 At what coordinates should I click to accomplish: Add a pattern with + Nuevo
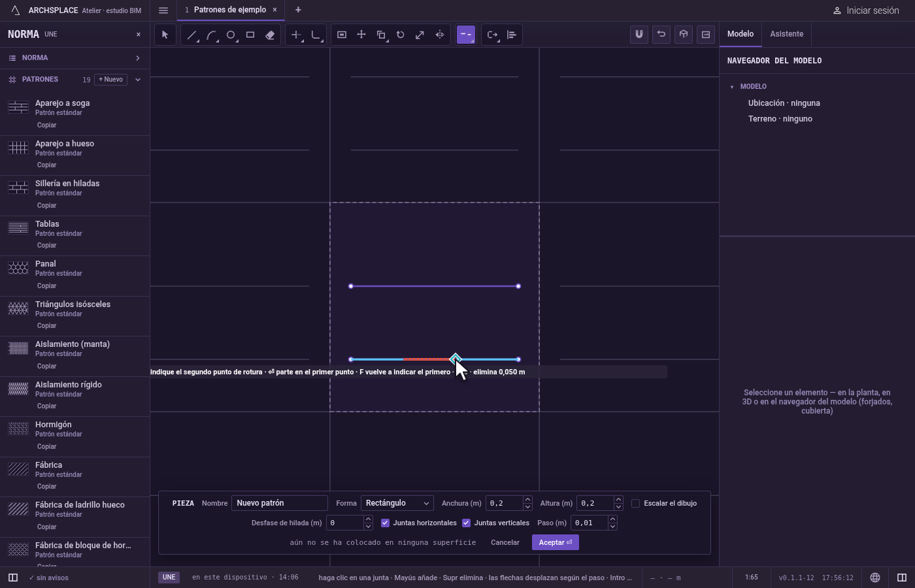111,80
